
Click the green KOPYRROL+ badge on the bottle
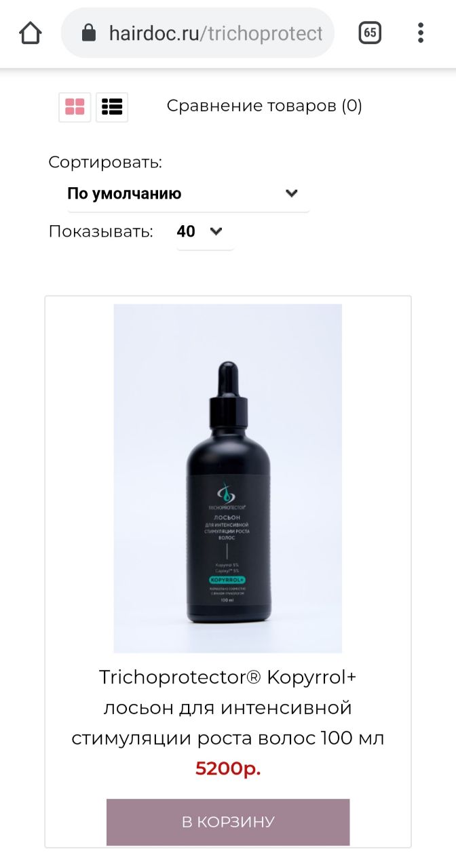point(227,580)
